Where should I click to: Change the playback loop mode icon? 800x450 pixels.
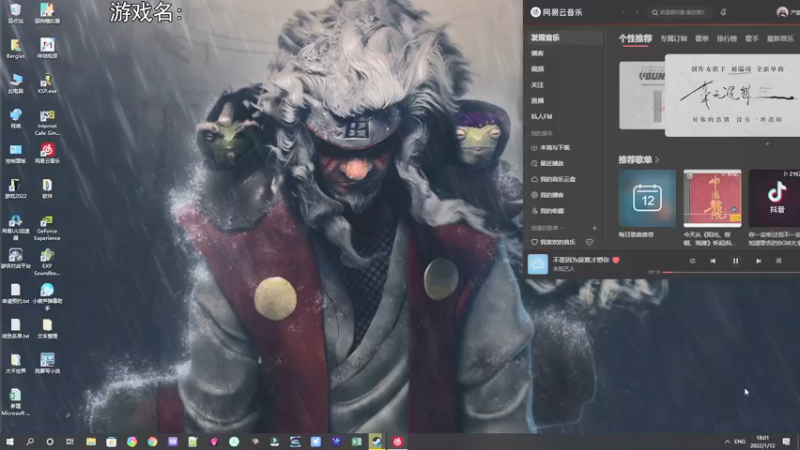[692, 261]
